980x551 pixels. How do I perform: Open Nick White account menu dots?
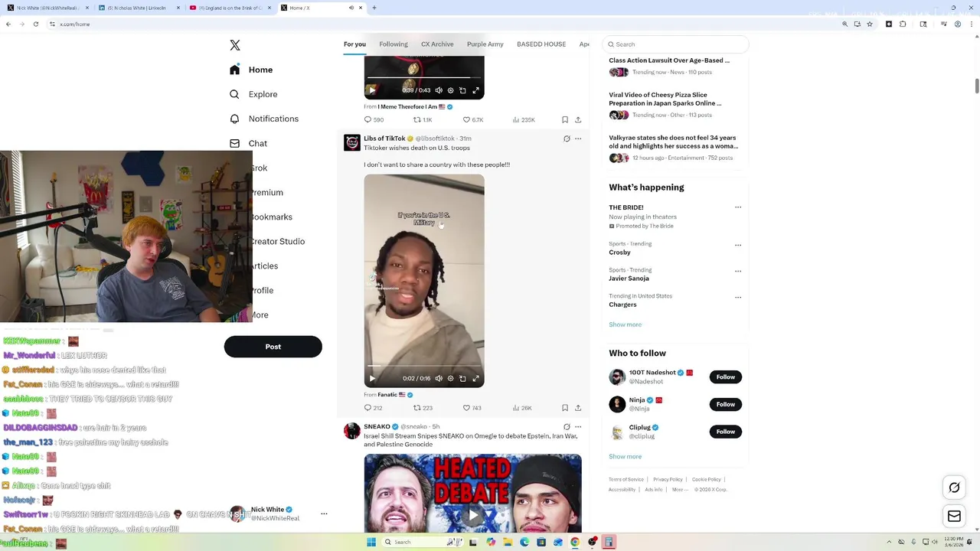click(x=324, y=514)
